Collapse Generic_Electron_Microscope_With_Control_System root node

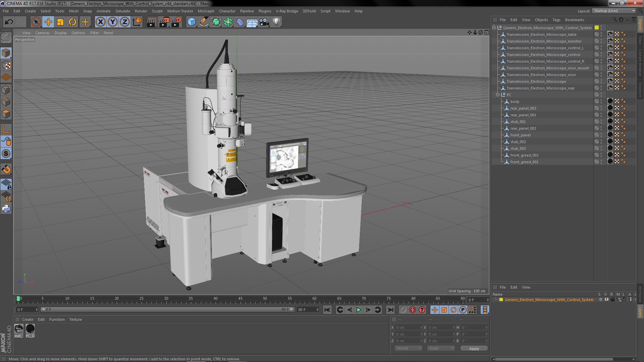[494, 28]
